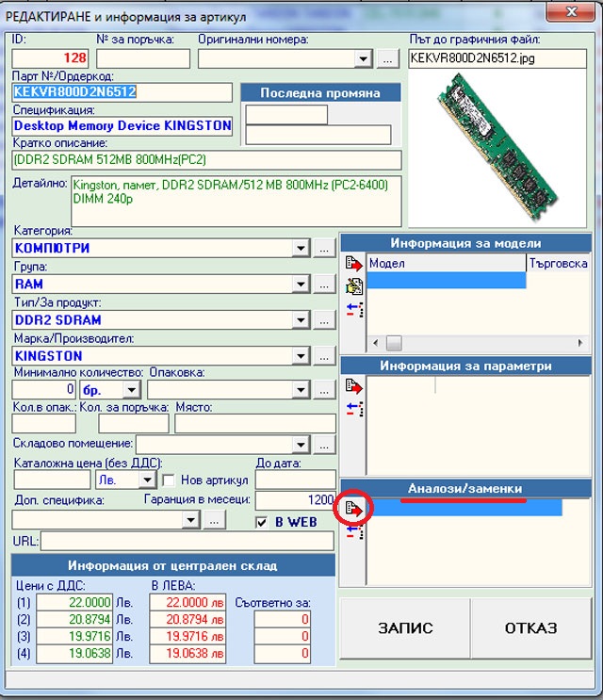Image resolution: width=603 pixels, height=700 pixels.
Task: Click the До дата field
Action: pos(296,480)
